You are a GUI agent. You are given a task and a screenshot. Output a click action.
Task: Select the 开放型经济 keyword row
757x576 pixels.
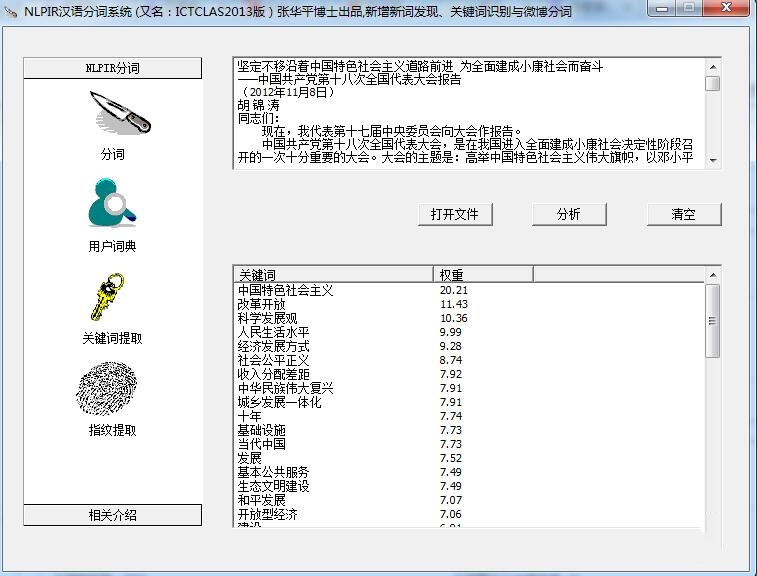tap(468, 514)
